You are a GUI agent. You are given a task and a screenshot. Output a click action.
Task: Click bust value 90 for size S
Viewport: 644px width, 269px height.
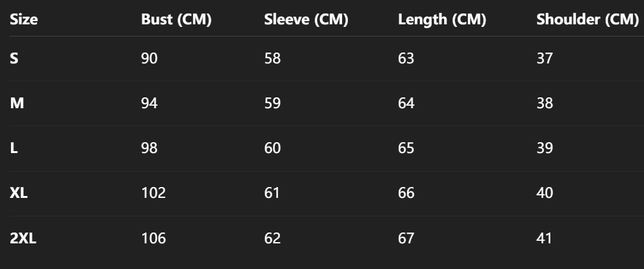click(149, 59)
